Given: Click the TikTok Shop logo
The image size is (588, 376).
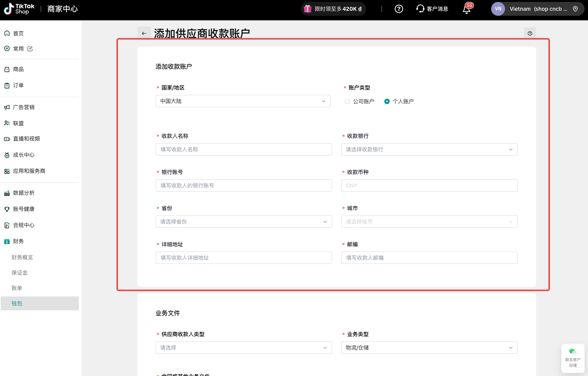Looking at the screenshot, I should click(x=19, y=9).
